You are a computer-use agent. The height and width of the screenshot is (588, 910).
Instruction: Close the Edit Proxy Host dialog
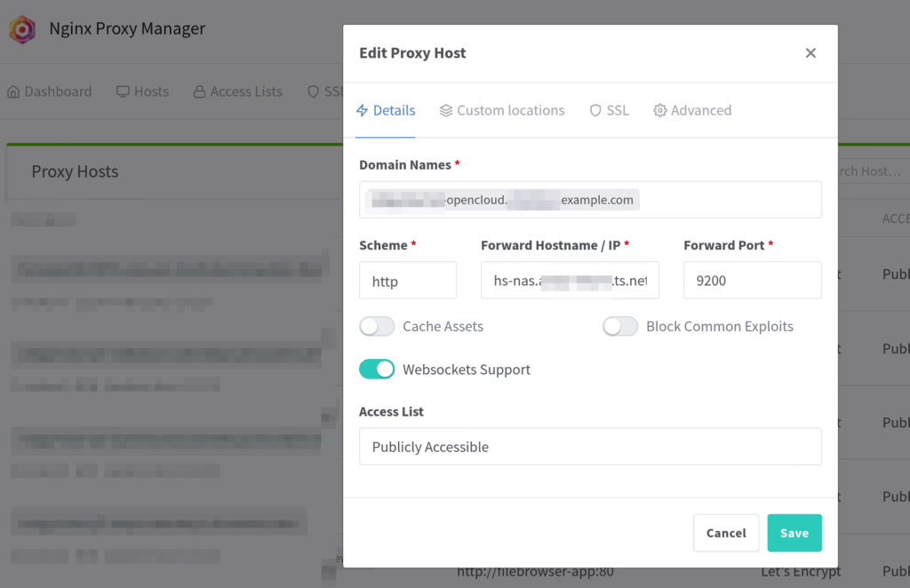click(x=810, y=53)
